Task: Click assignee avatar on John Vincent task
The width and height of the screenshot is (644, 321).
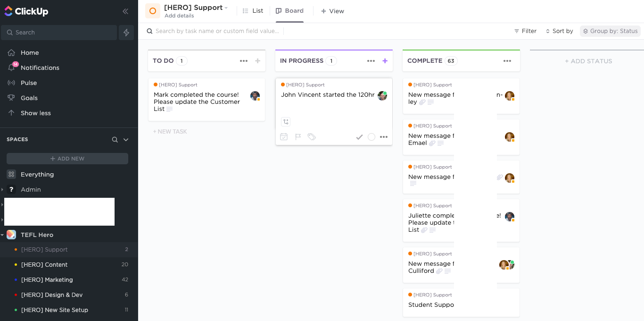Action: tap(382, 96)
